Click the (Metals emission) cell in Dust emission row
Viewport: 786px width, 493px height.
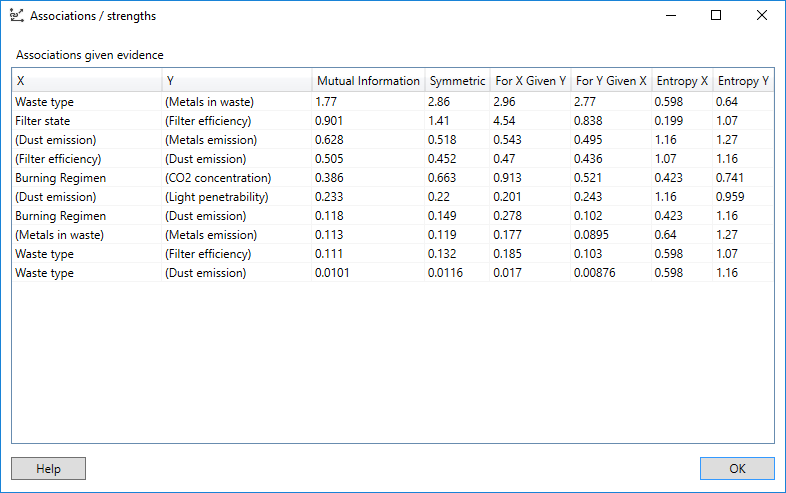coord(211,140)
